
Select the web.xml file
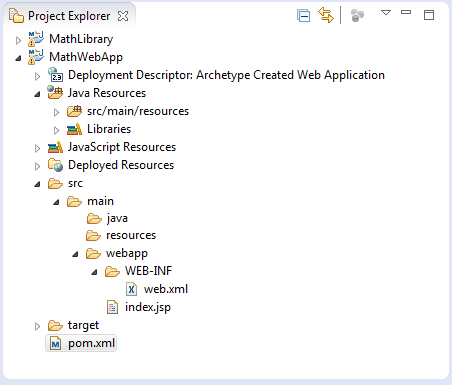tap(157, 289)
